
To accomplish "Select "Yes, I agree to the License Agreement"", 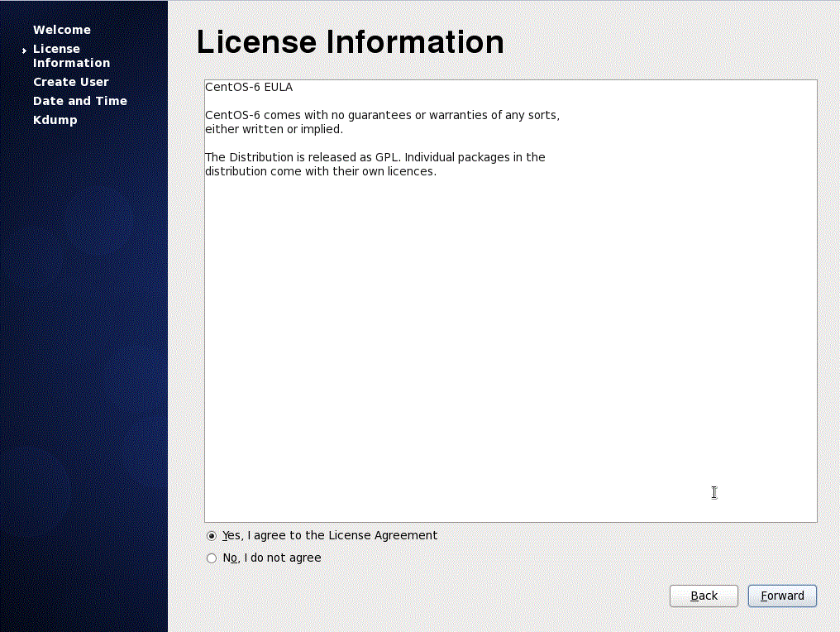I will click(x=329, y=535).
